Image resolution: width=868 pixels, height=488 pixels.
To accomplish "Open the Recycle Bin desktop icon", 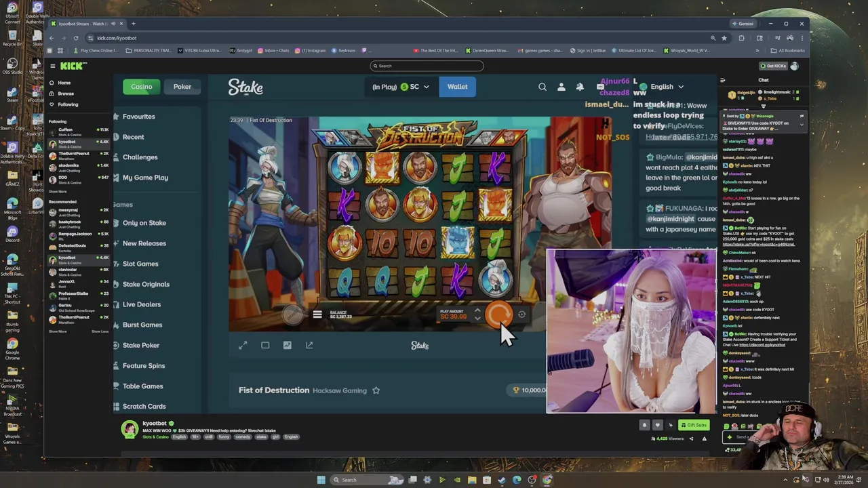I will click(x=12, y=35).
